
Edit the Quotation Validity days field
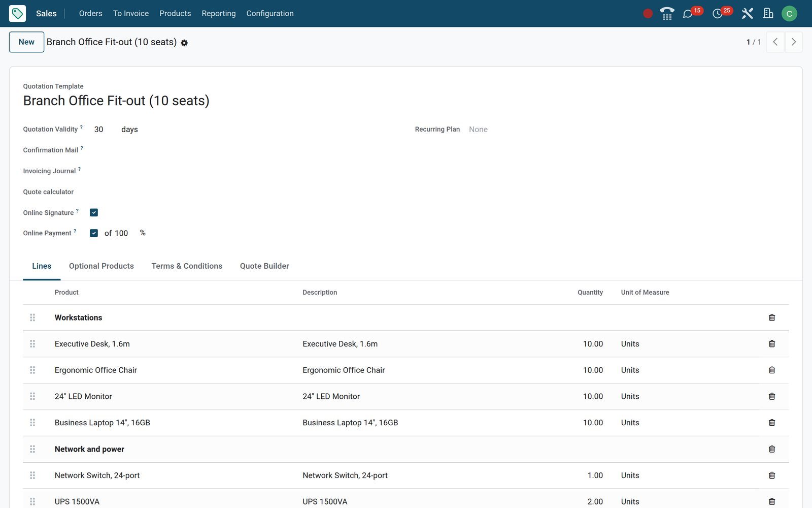click(105, 130)
